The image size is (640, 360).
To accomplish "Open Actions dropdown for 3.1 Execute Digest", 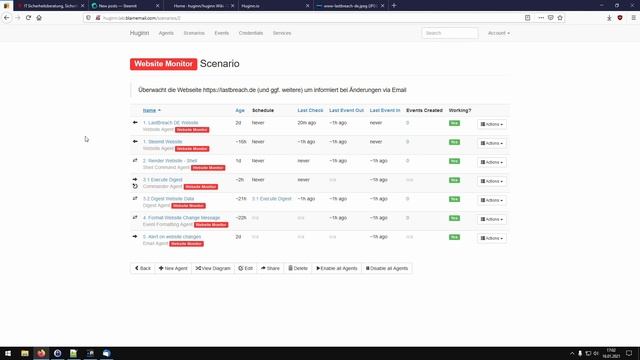I will [492, 181].
